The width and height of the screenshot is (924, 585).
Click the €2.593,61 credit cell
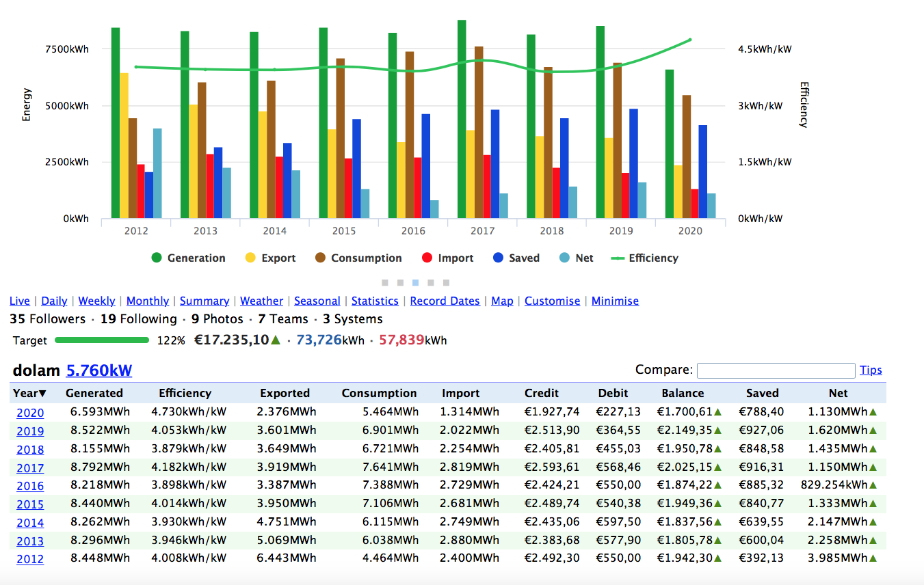point(552,467)
